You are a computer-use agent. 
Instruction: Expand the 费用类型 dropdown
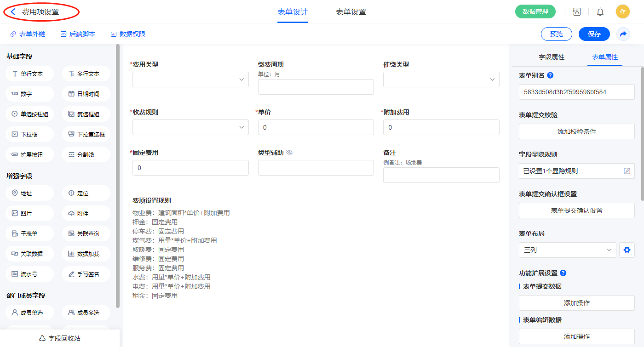(190, 80)
